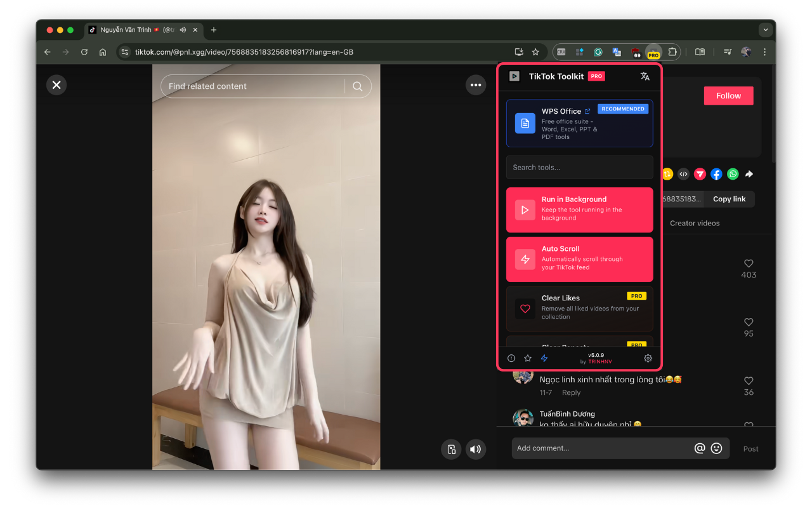The width and height of the screenshot is (812, 508).
Task: Click TuấnBình Dương's avatar
Action: click(x=523, y=418)
